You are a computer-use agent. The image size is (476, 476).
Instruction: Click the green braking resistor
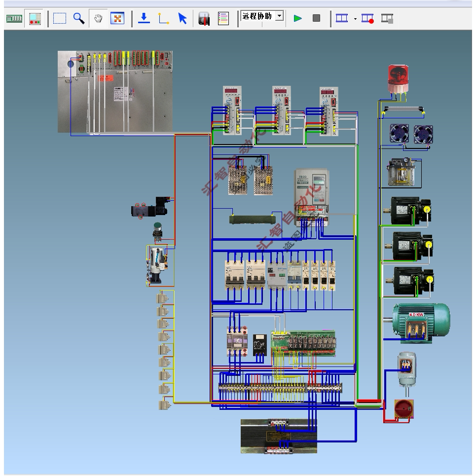tap(252, 220)
